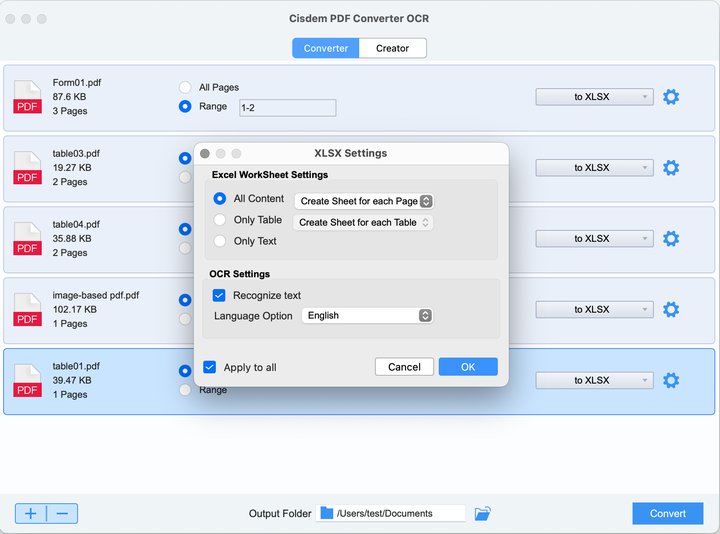The image size is (720, 534).
Task: Open Create Sheet for each Table dropdown
Action: pyautogui.click(x=363, y=222)
